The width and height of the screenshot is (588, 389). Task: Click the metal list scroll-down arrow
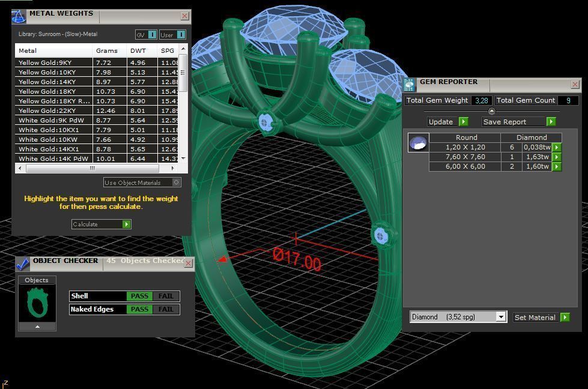click(183, 158)
